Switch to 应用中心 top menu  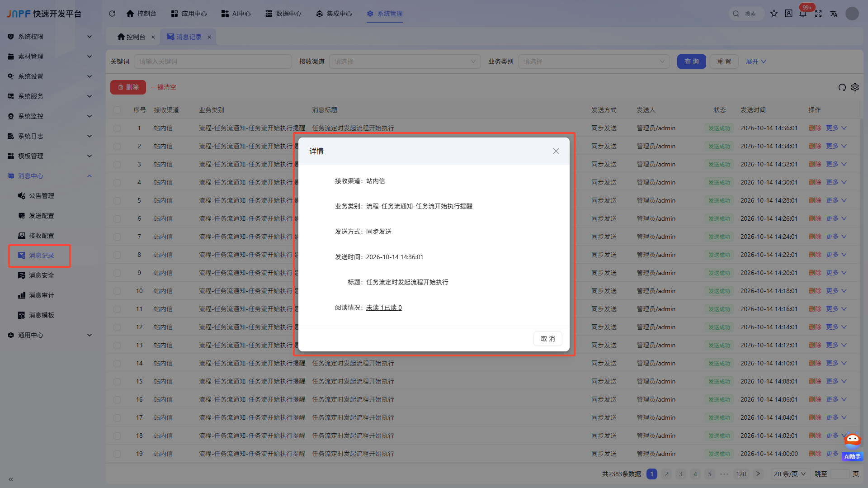189,14
